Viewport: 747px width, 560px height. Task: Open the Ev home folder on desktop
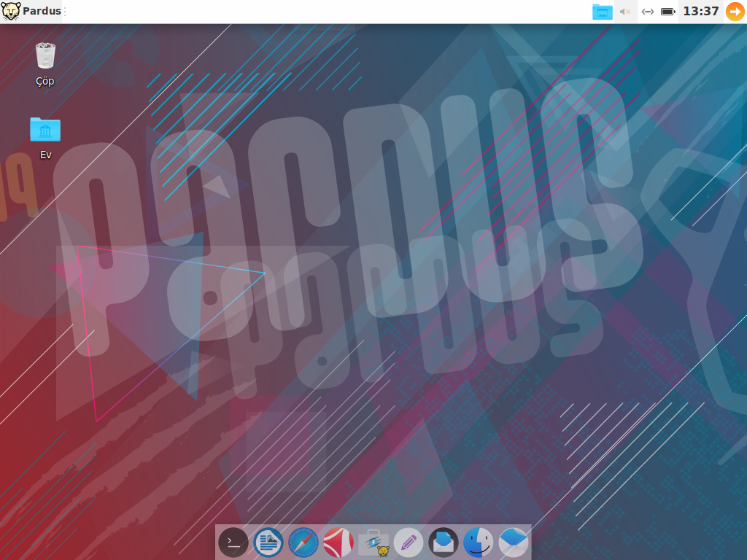click(x=45, y=138)
